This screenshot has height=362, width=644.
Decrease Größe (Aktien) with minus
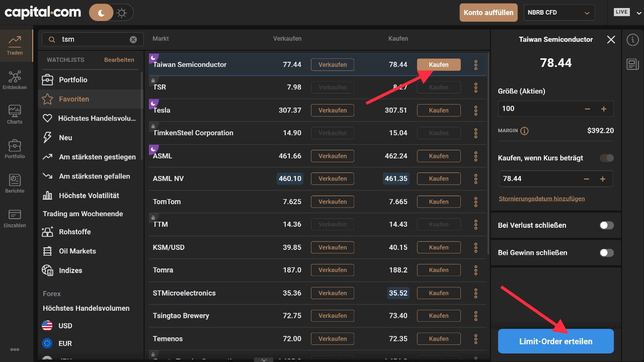(588, 109)
